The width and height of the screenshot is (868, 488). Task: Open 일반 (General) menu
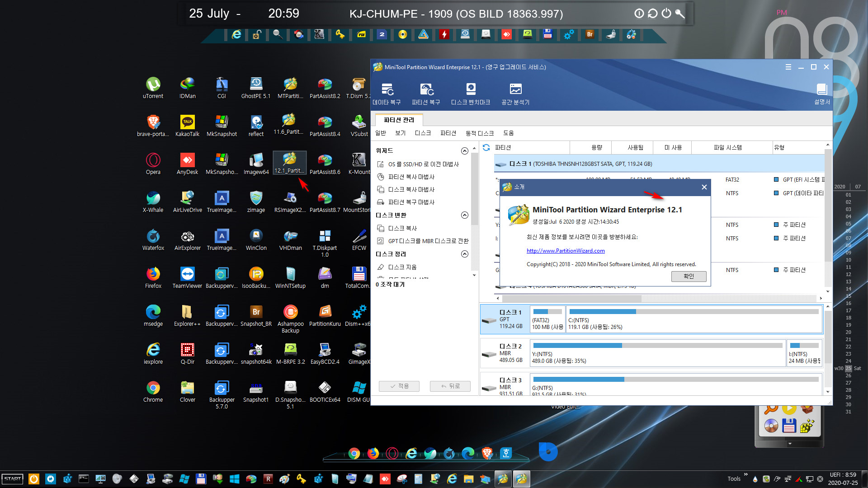click(x=381, y=133)
